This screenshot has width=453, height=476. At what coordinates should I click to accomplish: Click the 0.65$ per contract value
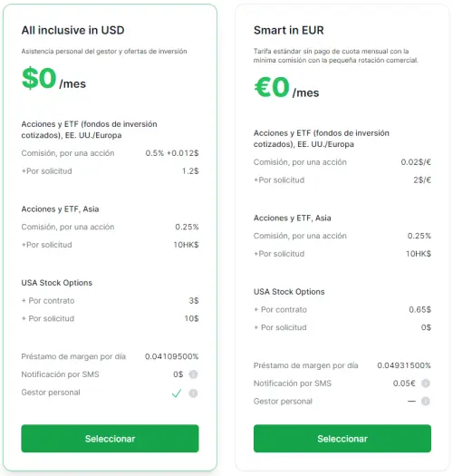[x=419, y=310]
